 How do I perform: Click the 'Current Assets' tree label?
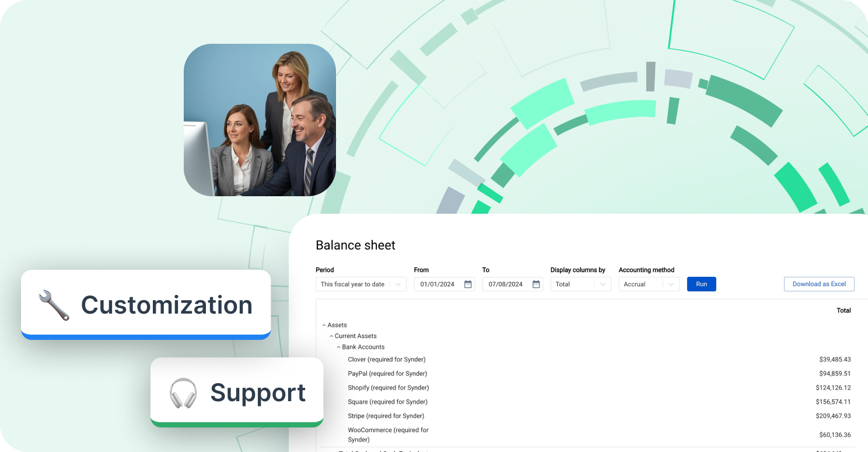[356, 336]
